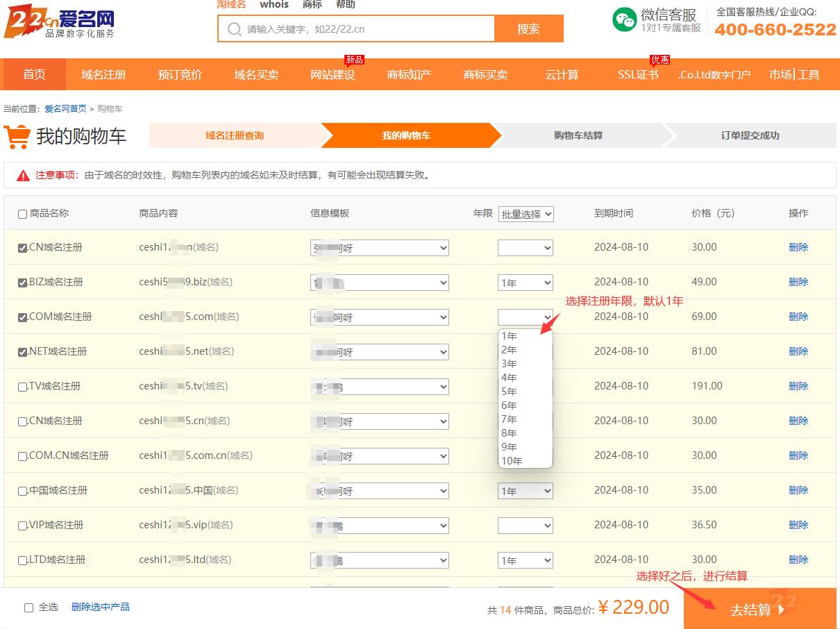The image size is (840, 629).
Task: Click the WeChat customer service icon
Action: pyautogui.click(x=624, y=19)
